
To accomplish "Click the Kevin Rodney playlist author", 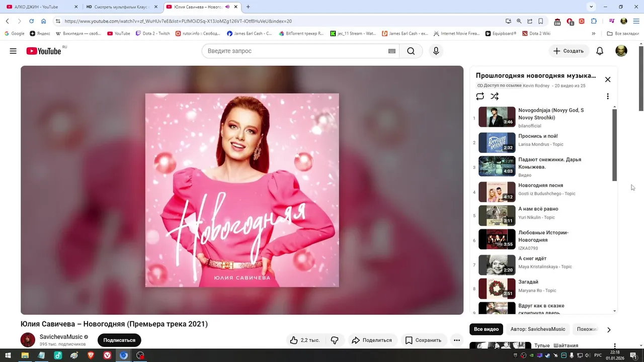I will pyautogui.click(x=536, y=85).
